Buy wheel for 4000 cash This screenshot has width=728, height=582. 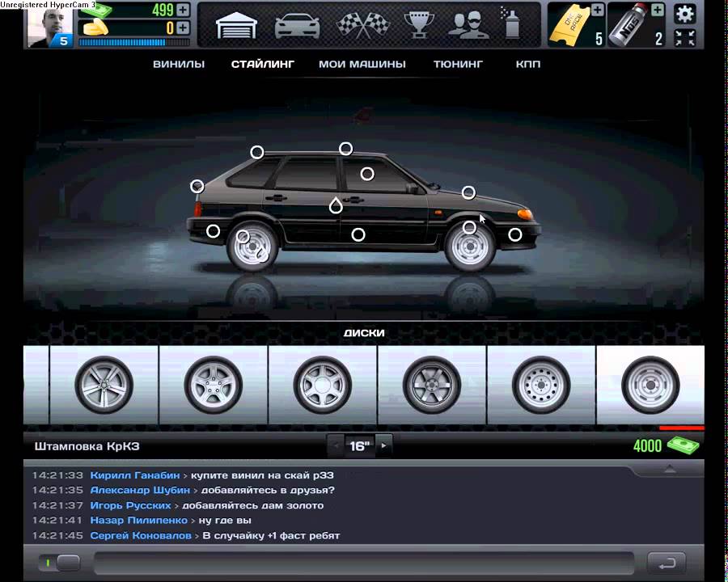pos(666,446)
